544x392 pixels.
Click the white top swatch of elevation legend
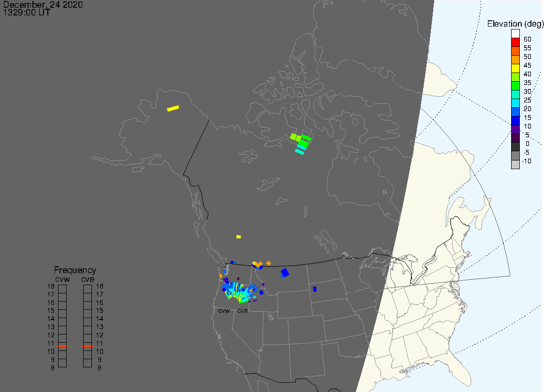(x=515, y=34)
